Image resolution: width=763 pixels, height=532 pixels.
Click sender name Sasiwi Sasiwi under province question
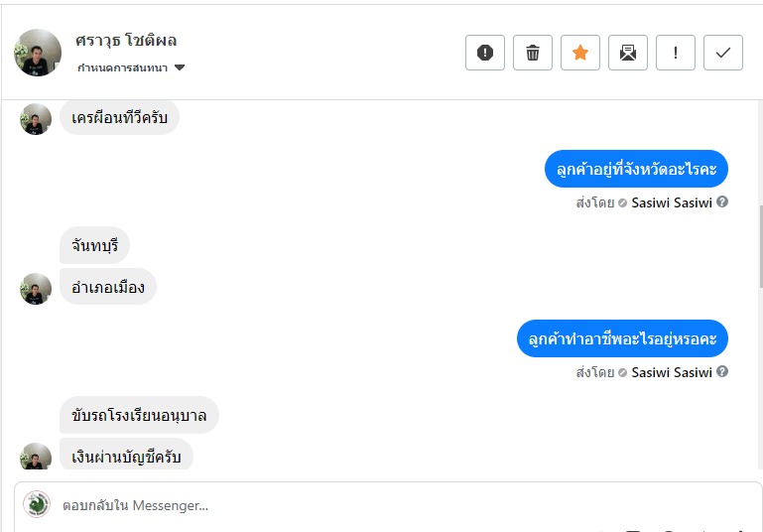tap(672, 202)
